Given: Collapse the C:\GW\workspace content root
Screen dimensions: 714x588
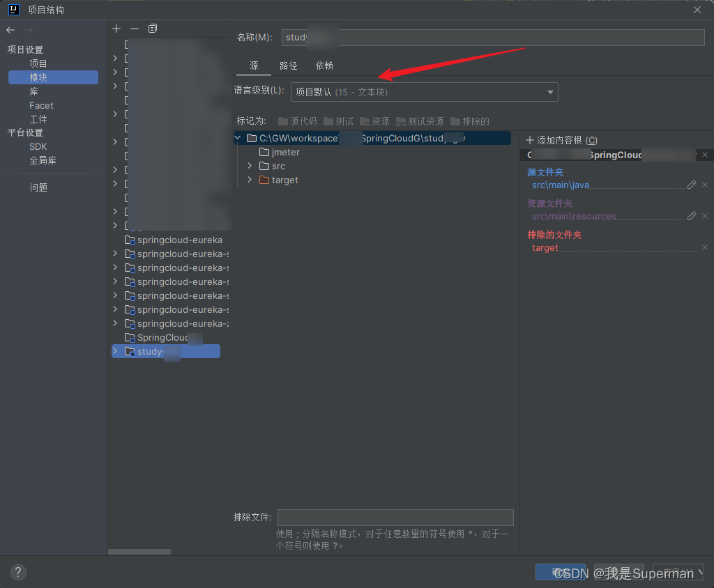Looking at the screenshot, I should click(238, 137).
